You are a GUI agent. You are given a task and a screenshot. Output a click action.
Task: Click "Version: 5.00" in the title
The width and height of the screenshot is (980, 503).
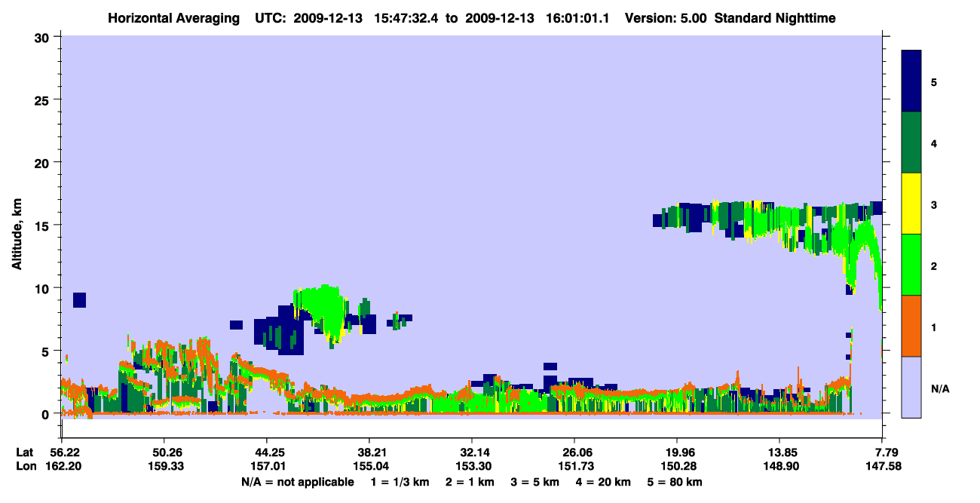click(x=666, y=18)
